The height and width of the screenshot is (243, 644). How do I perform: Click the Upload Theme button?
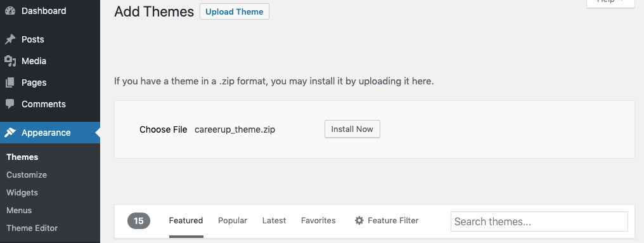click(235, 11)
